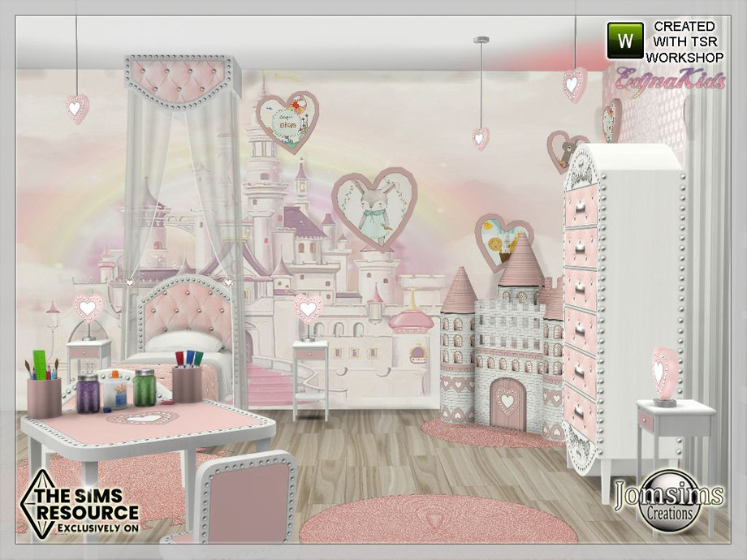Click the purple glitter jar on table
This screenshot has width=747, height=560.
pyautogui.click(x=88, y=394)
